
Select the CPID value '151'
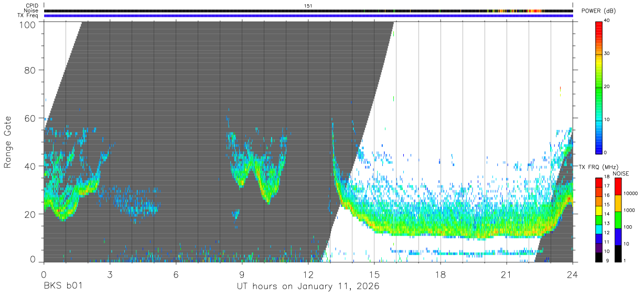(x=308, y=6)
